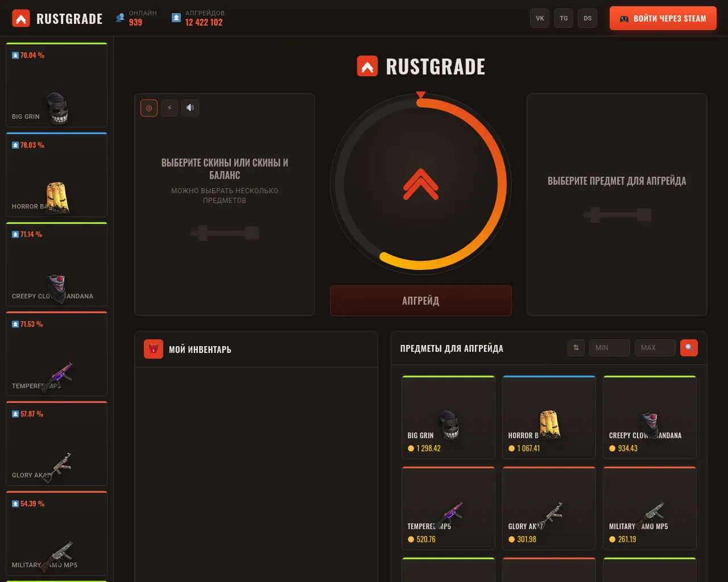Viewport: 728px width, 582px height.
Task: Mute the sound with the speaker icon
Action: 190,108
